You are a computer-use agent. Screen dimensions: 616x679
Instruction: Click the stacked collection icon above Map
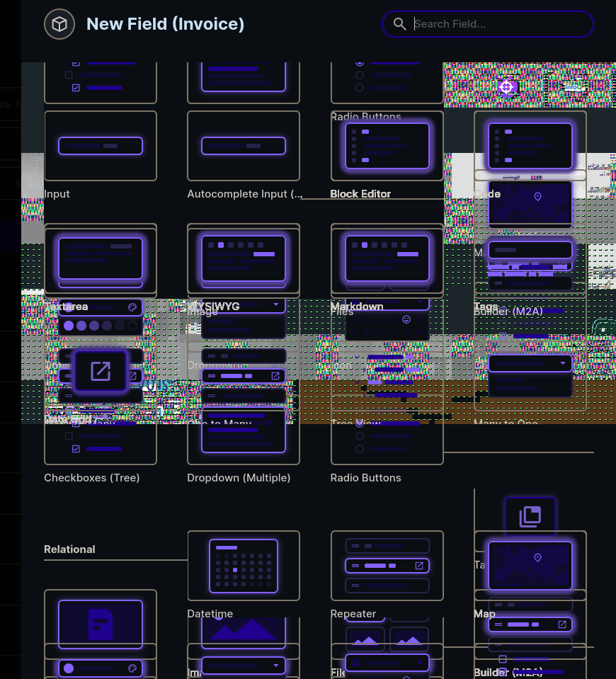[x=530, y=516]
